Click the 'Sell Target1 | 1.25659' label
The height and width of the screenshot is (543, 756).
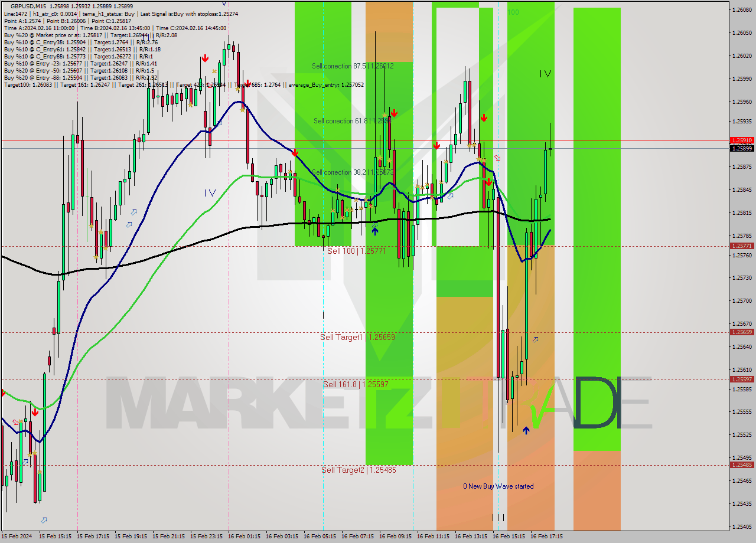pos(357,337)
